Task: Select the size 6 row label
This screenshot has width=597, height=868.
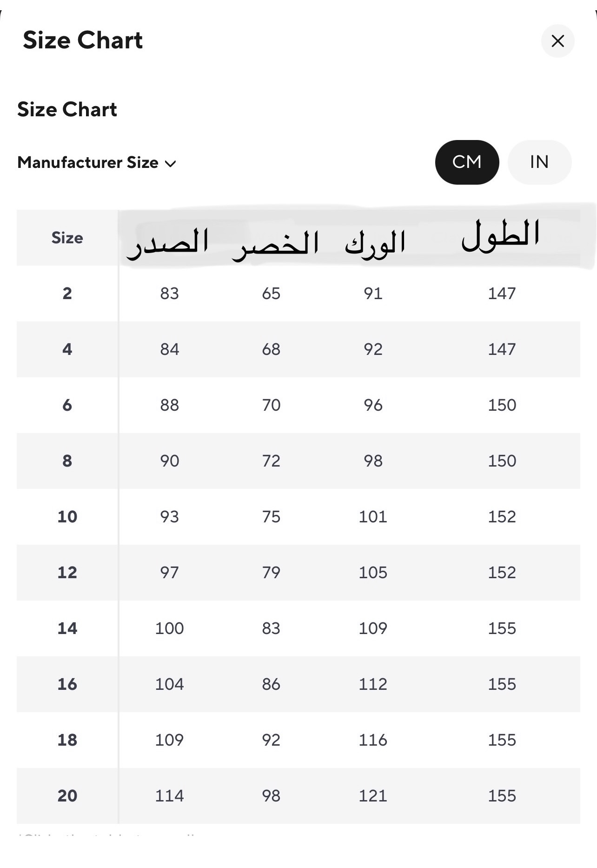Action: [x=67, y=405]
